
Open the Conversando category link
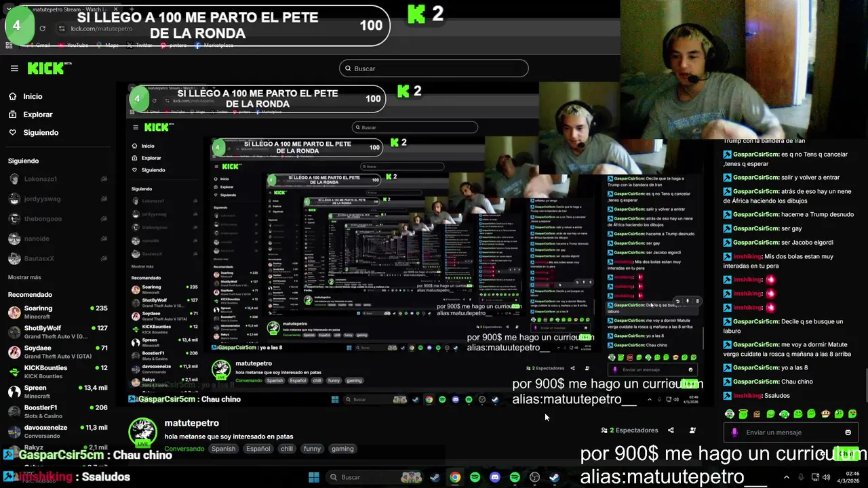[184, 449]
